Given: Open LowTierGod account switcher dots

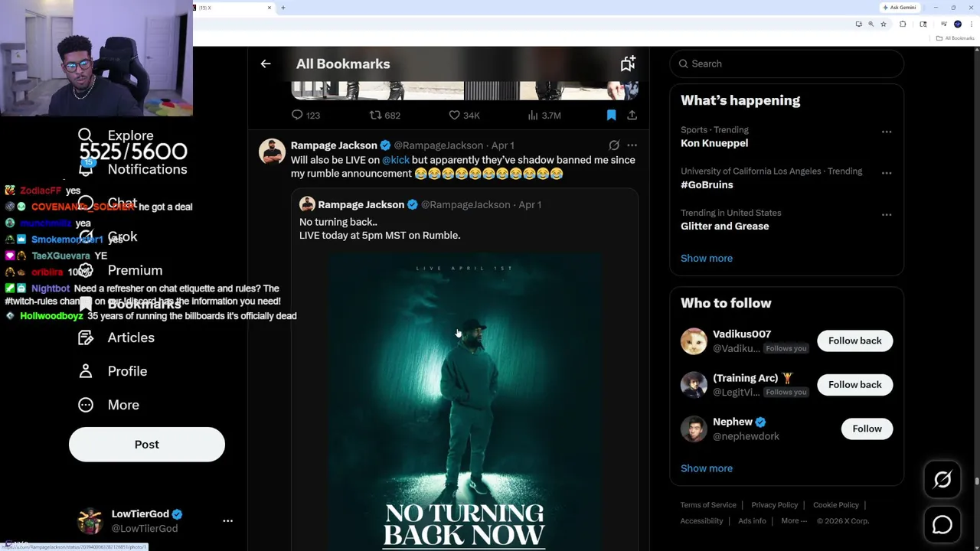Looking at the screenshot, I should coord(227,520).
